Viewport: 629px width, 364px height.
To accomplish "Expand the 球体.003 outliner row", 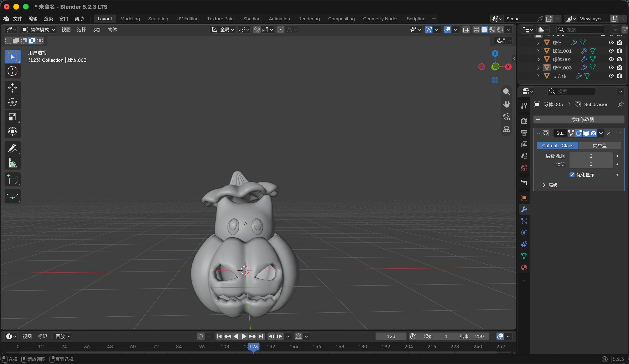I will 538,68.
